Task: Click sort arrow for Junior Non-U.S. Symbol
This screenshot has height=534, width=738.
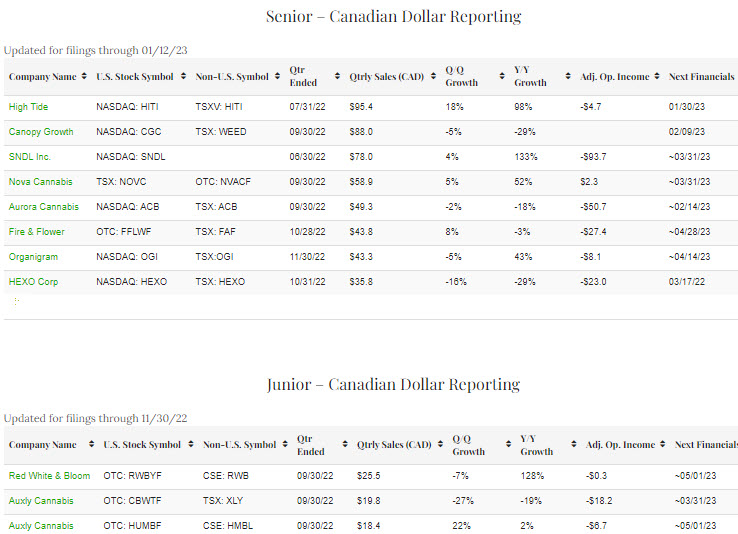Action: pyautogui.click(x=284, y=445)
